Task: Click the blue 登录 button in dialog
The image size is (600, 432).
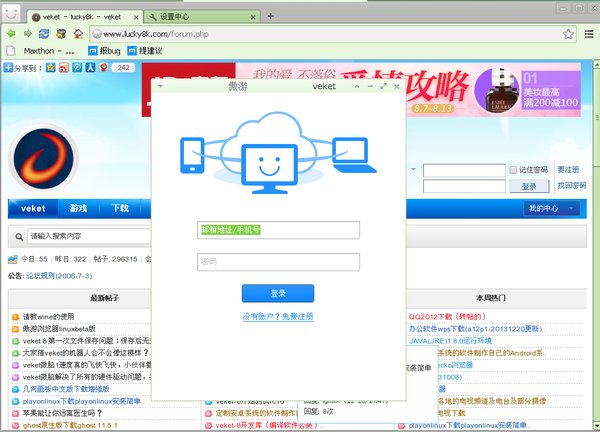Action: click(x=278, y=293)
